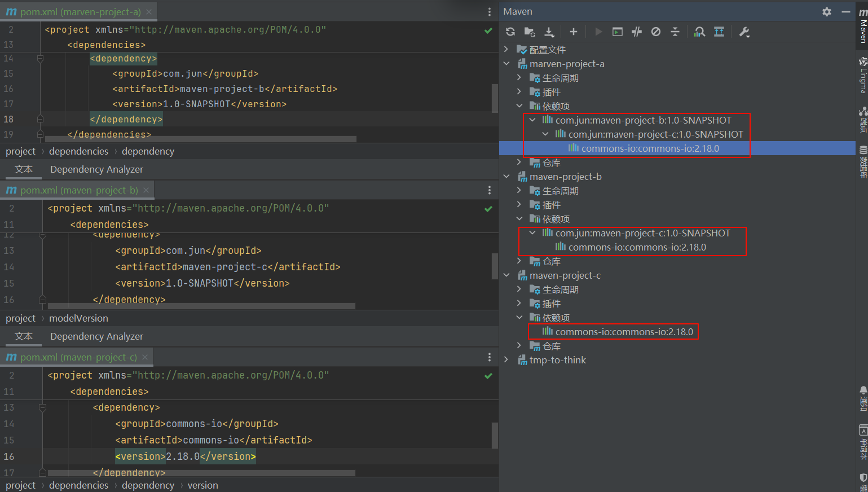The height and width of the screenshot is (492, 868).
Task: Open Maven panel gear options
Action: pos(827,12)
